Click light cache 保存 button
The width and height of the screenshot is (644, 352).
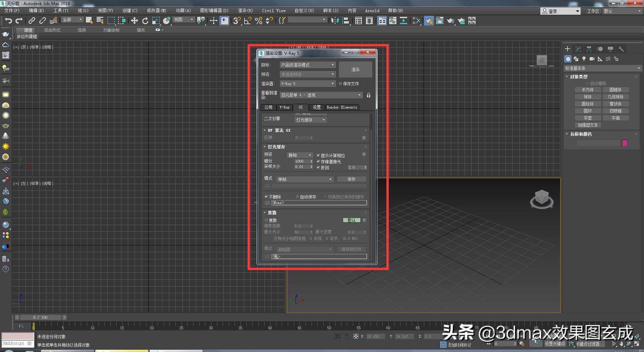coord(351,179)
